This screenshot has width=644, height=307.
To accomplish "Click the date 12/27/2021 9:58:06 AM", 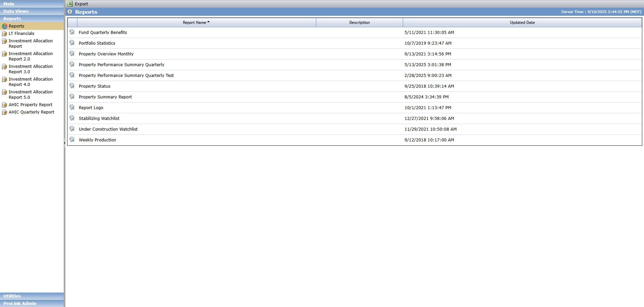I will click(x=429, y=119).
